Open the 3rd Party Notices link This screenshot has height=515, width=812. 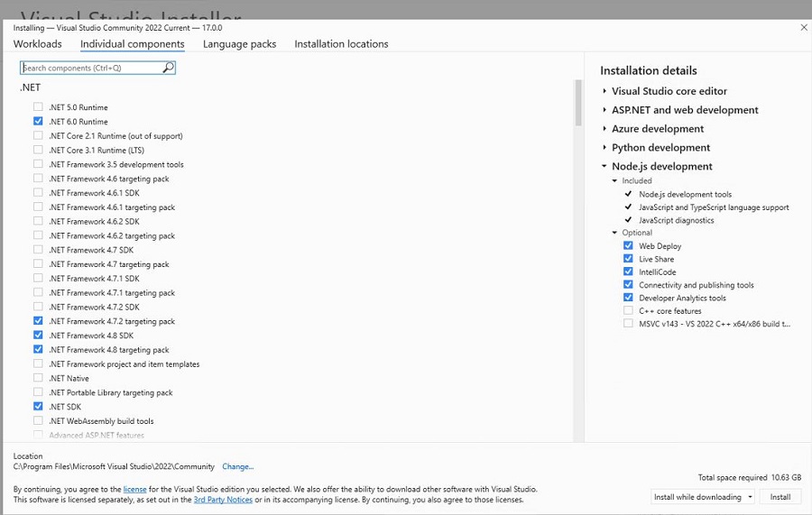pos(223,500)
